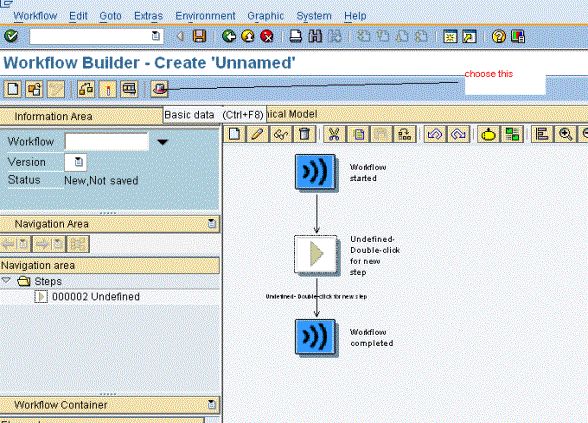Collapse the Steps folder tree node
Viewport: 588px width, 423px height.
(6, 280)
